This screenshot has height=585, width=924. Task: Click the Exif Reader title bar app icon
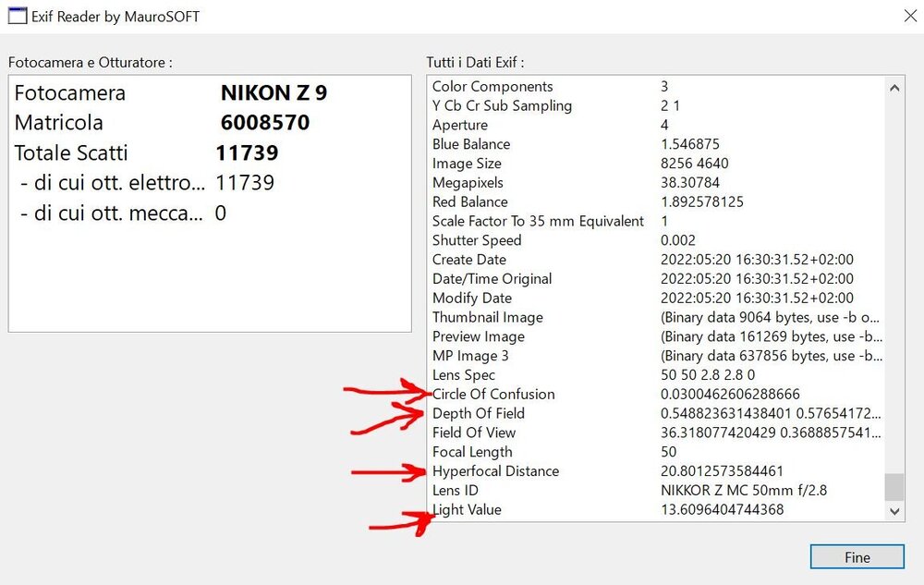17,16
